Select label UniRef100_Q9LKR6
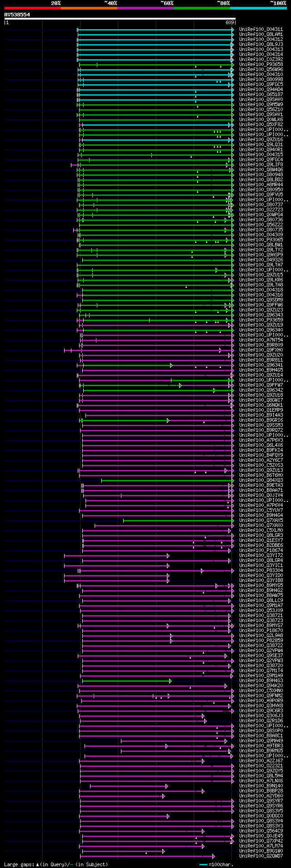This screenshot has width=291, height=868. click(x=261, y=280)
